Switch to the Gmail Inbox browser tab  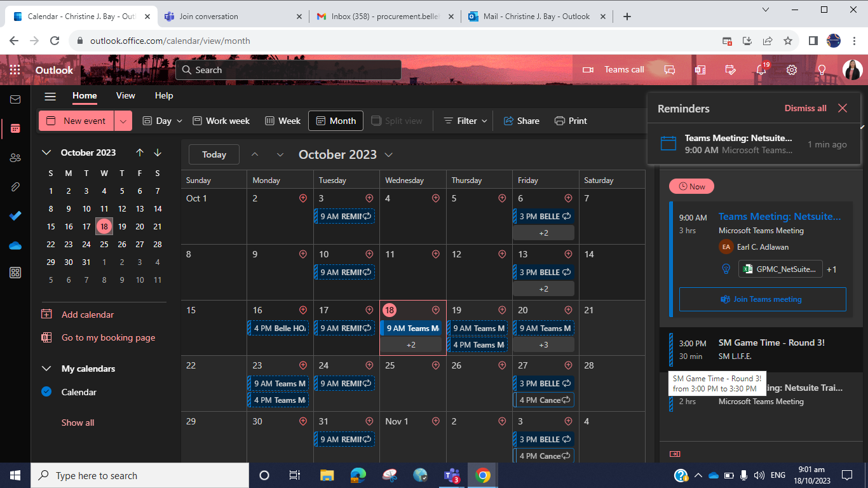386,17
